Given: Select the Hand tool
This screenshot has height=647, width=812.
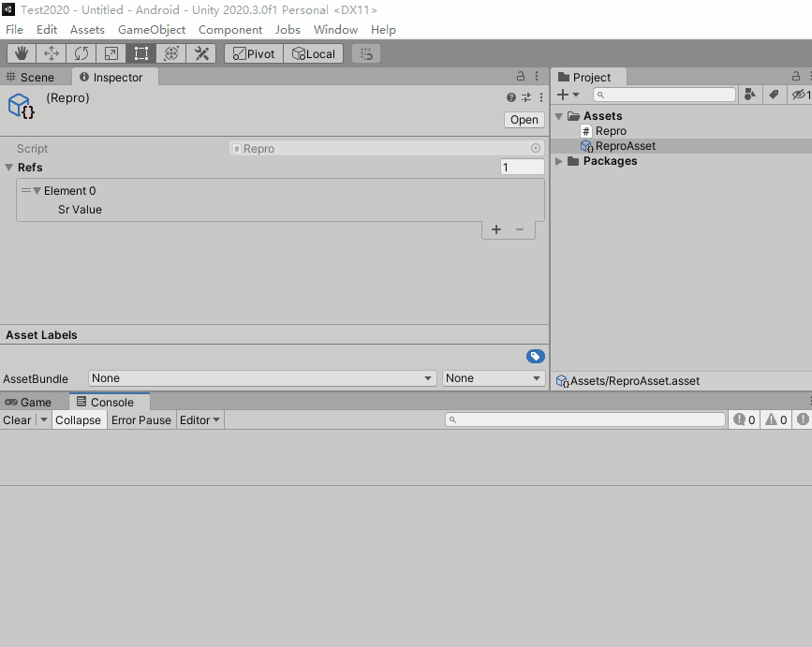Looking at the screenshot, I should 22,53.
